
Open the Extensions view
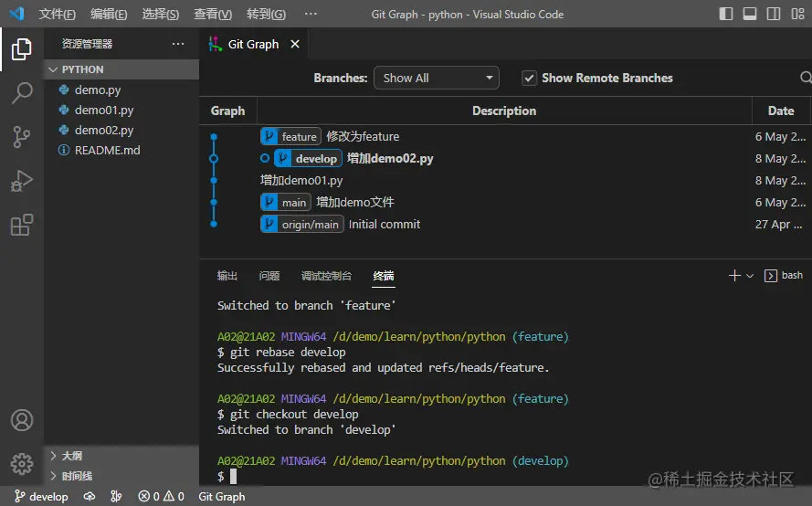21,225
